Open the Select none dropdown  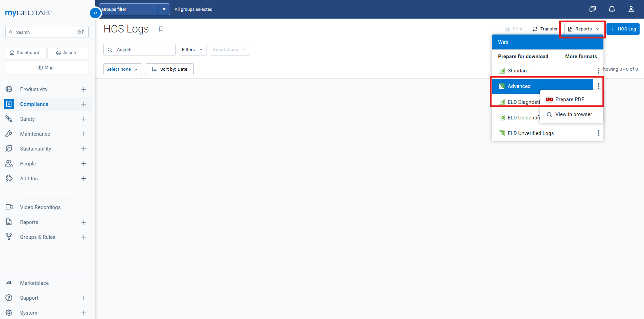tap(122, 69)
